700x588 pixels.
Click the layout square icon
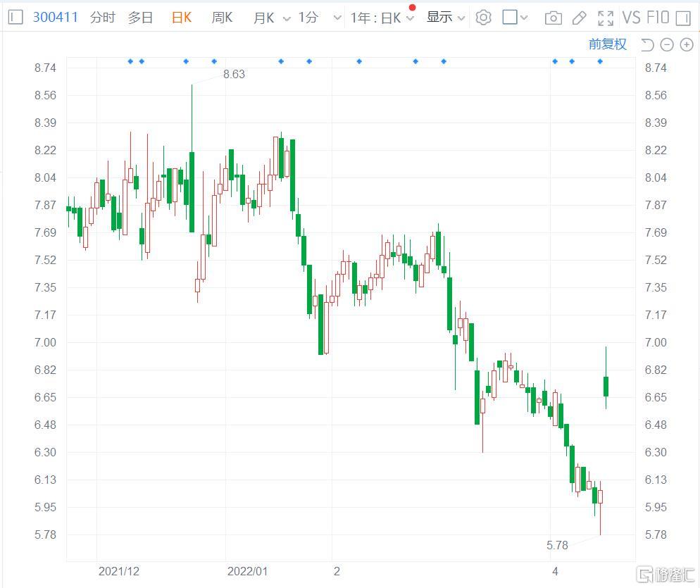click(510, 18)
